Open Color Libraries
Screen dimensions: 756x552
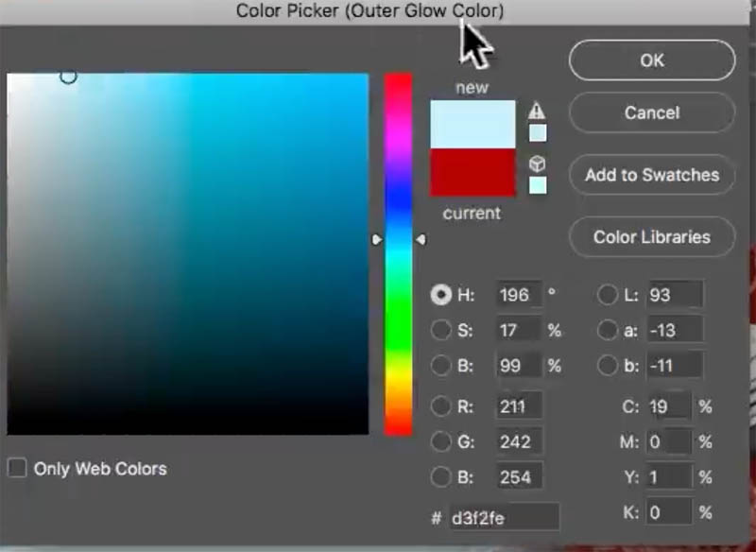651,237
